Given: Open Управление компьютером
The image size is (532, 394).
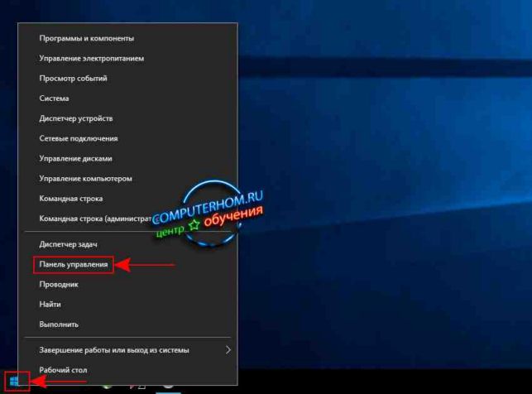Looking at the screenshot, I should (x=127, y=179).
